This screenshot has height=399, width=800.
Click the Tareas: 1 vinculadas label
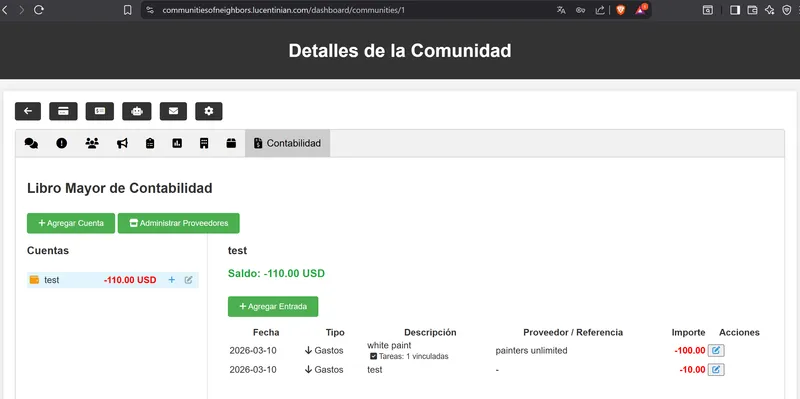tap(409, 356)
